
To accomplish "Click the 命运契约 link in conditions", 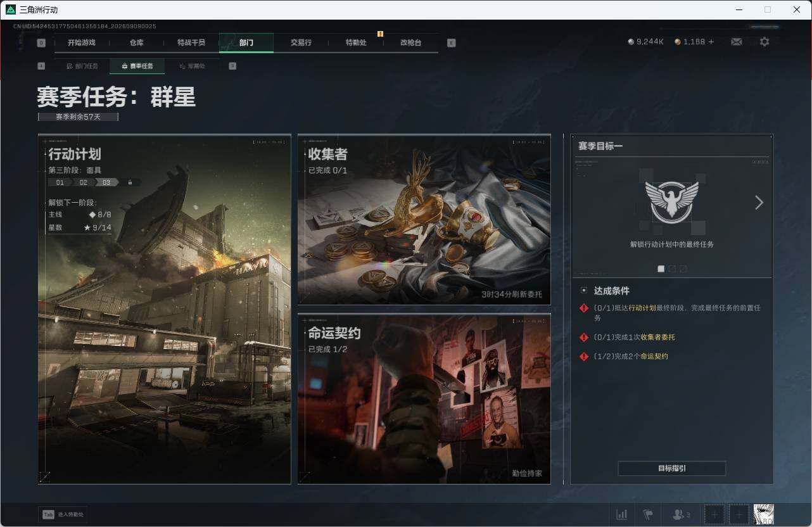I will pos(654,357).
